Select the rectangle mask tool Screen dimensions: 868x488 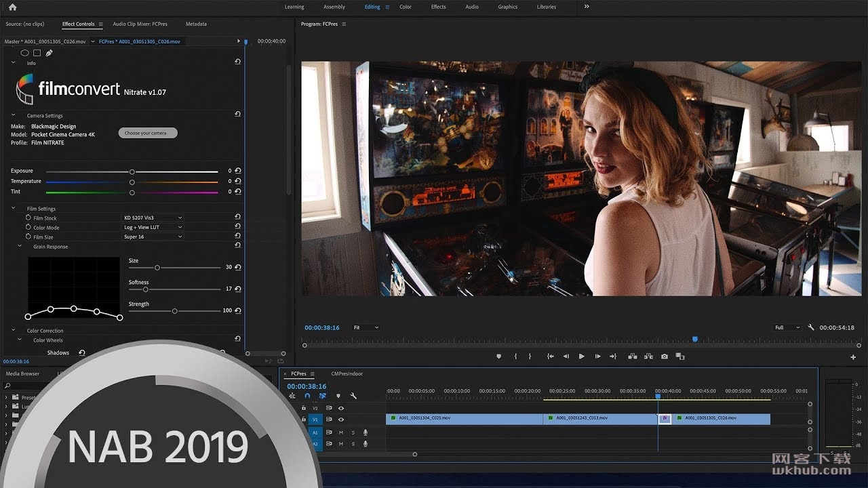(x=37, y=52)
